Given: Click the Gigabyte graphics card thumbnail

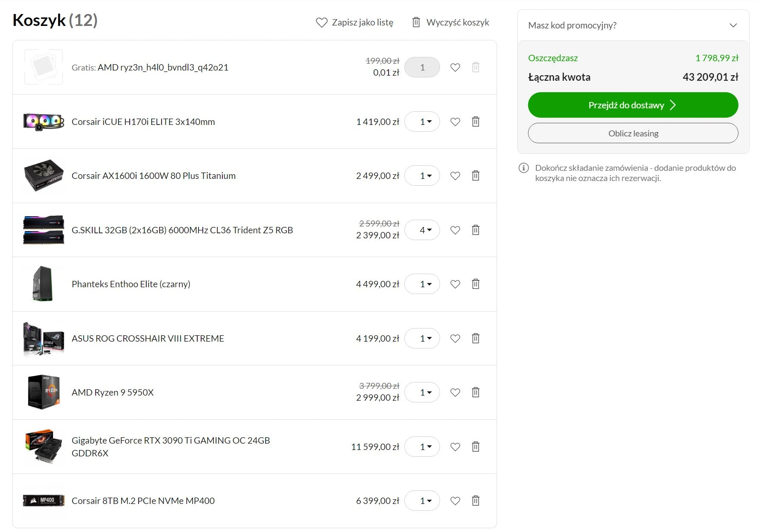Looking at the screenshot, I should click(x=44, y=447).
